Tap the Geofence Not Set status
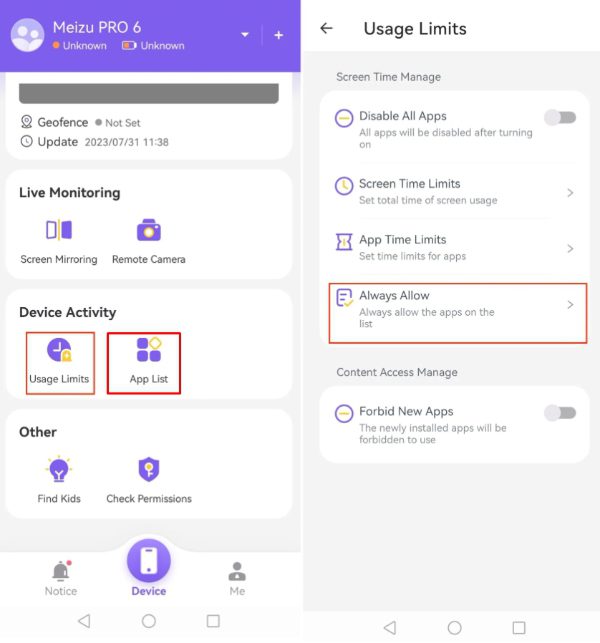Viewport: 600px width, 643px height. (x=118, y=123)
